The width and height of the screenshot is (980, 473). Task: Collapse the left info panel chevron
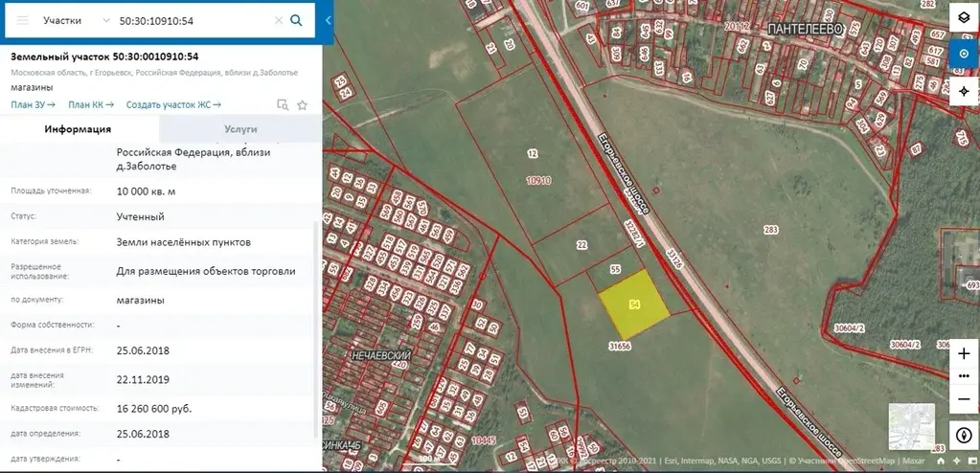click(328, 20)
